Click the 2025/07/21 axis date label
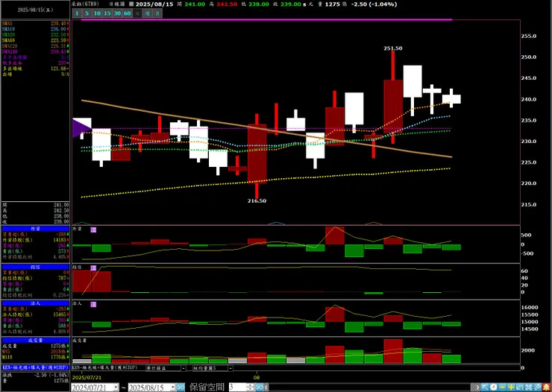The image size is (552, 392). pyautogui.click(x=87, y=378)
